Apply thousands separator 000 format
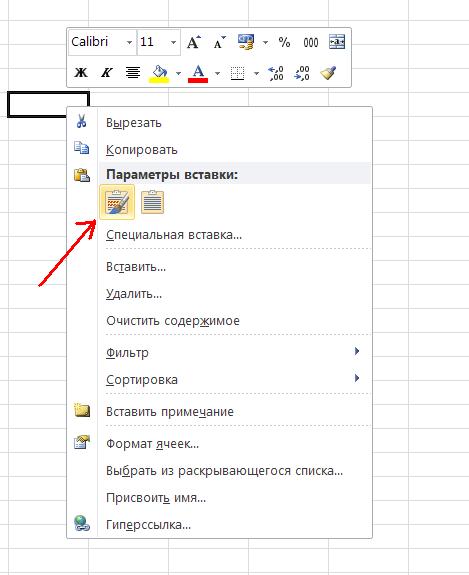Screen dimensions: 469x575 [311, 43]
